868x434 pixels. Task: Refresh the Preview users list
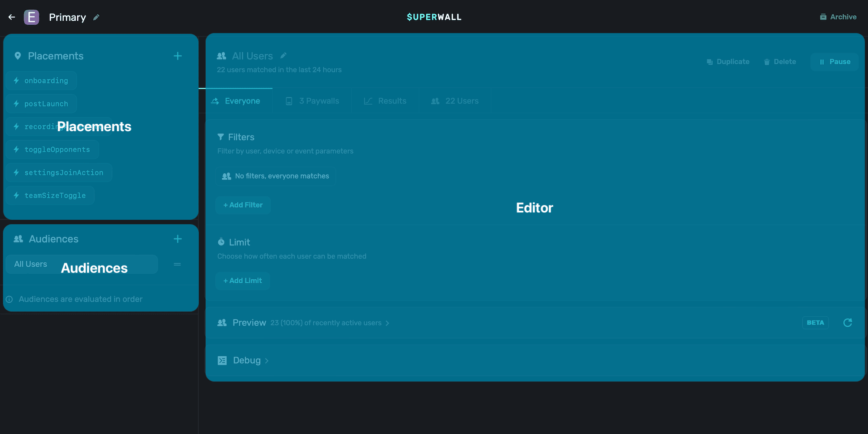[847, 323]
